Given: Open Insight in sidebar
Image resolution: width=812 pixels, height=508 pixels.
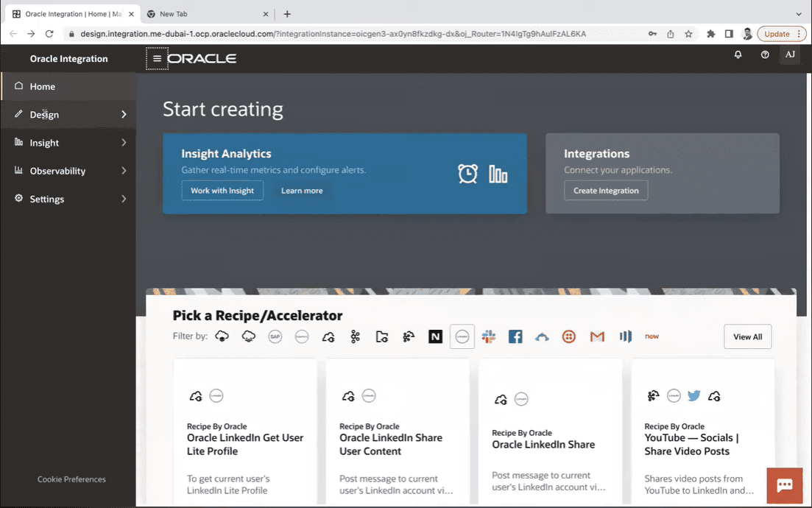Looking at the screenshot, I should click(68, 142).
